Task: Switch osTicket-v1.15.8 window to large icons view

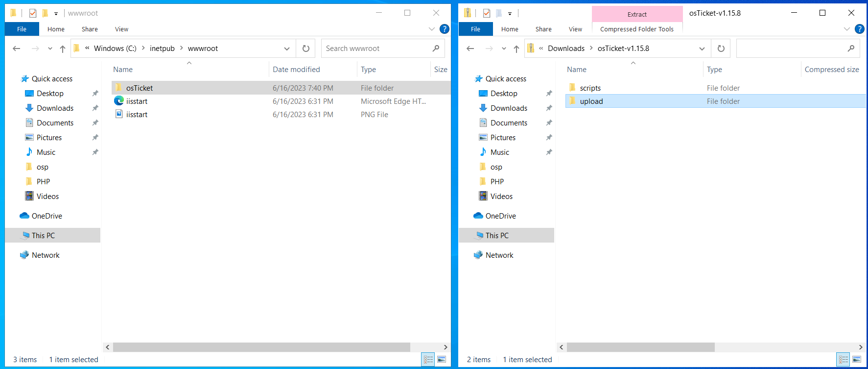Action: tap(857, 359)
